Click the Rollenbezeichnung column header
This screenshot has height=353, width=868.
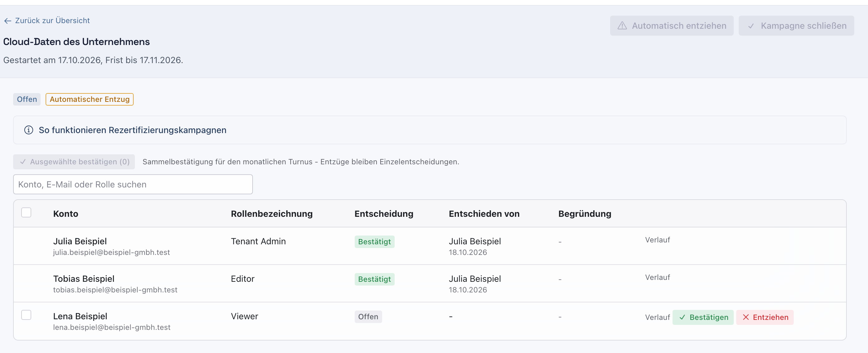pyautogui.click(x=272, y=214)
